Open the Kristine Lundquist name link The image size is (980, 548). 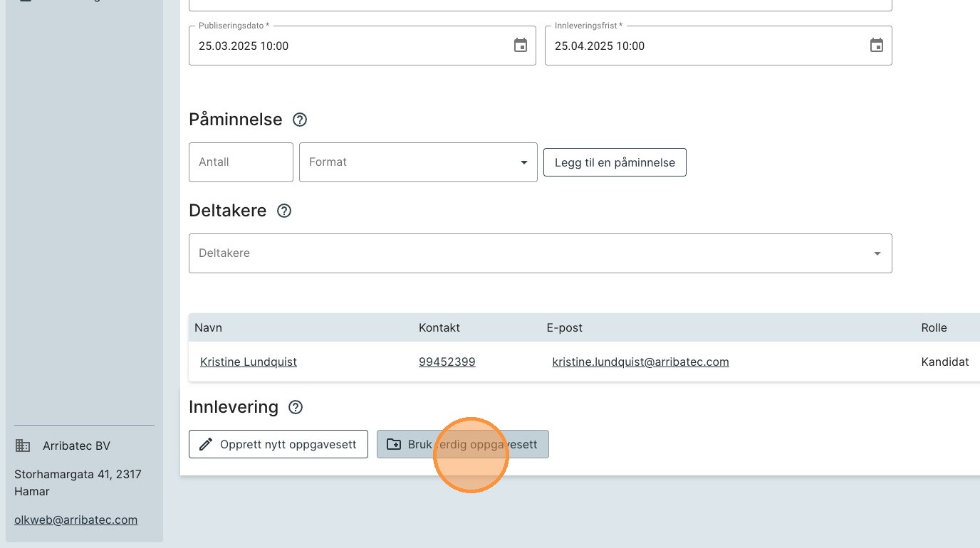click(x=249, y=362)
